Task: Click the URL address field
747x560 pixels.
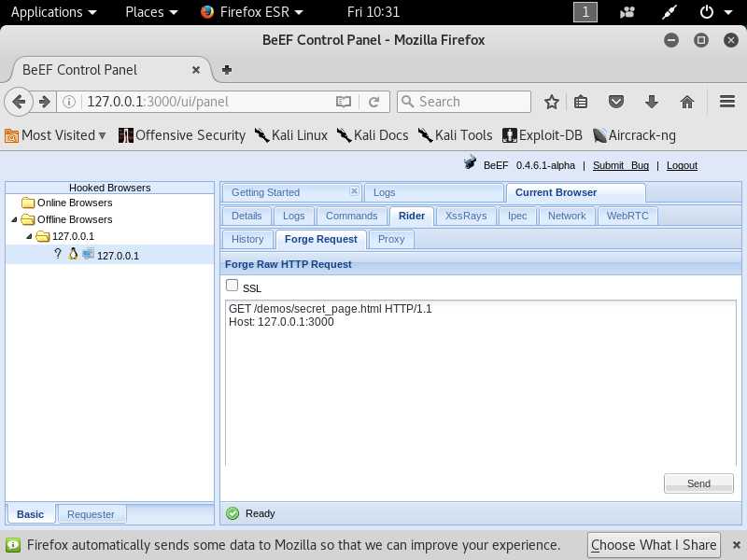Action: pos(207,102)
